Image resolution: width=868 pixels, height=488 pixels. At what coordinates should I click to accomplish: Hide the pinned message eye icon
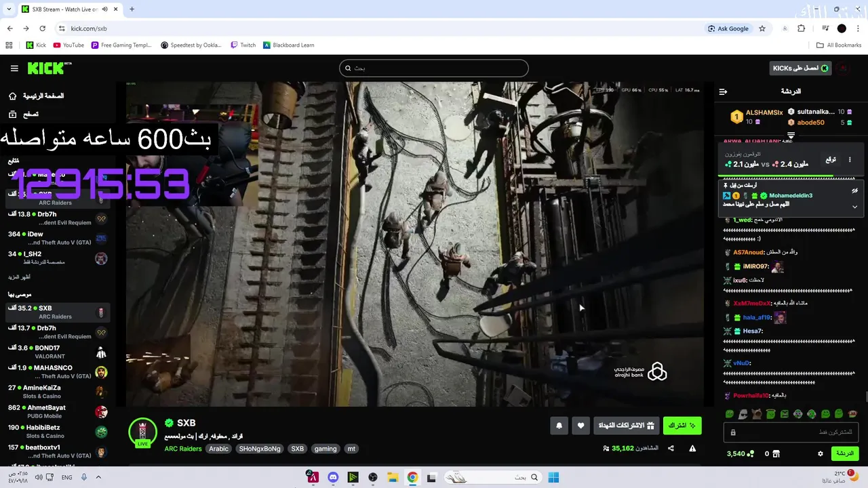coord(855,191)
